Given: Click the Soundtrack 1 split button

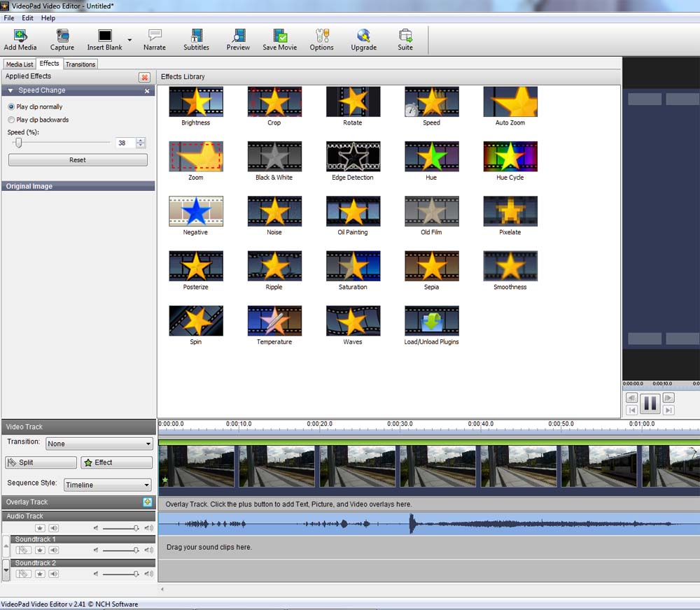Looking at the screenshot, I should [x=24, y=551].
